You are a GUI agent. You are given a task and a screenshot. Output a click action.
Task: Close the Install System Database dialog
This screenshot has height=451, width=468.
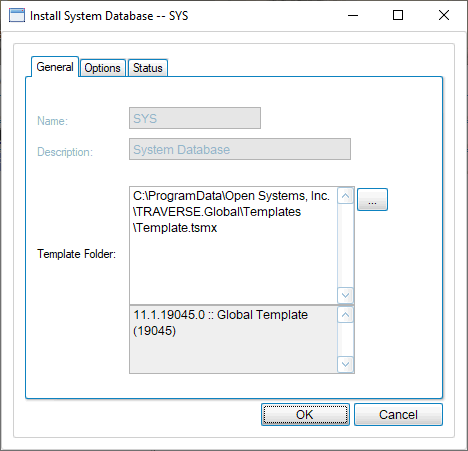coord(444,15)
